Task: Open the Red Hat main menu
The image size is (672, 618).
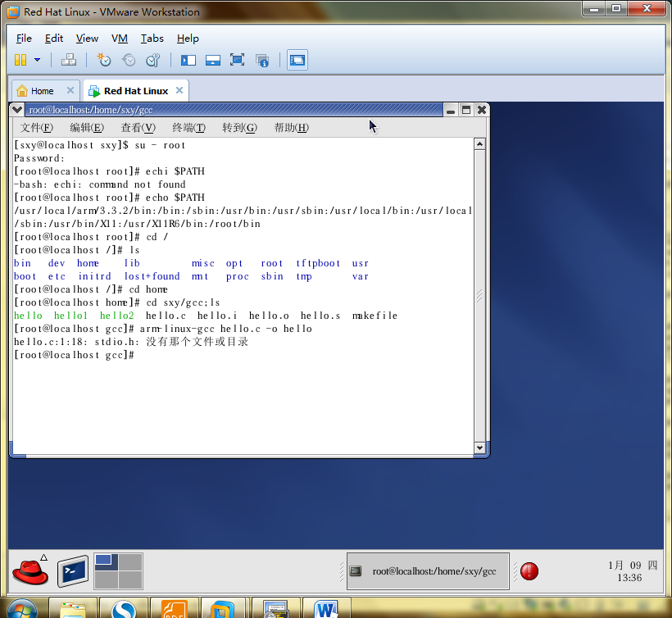Action: 30,570
